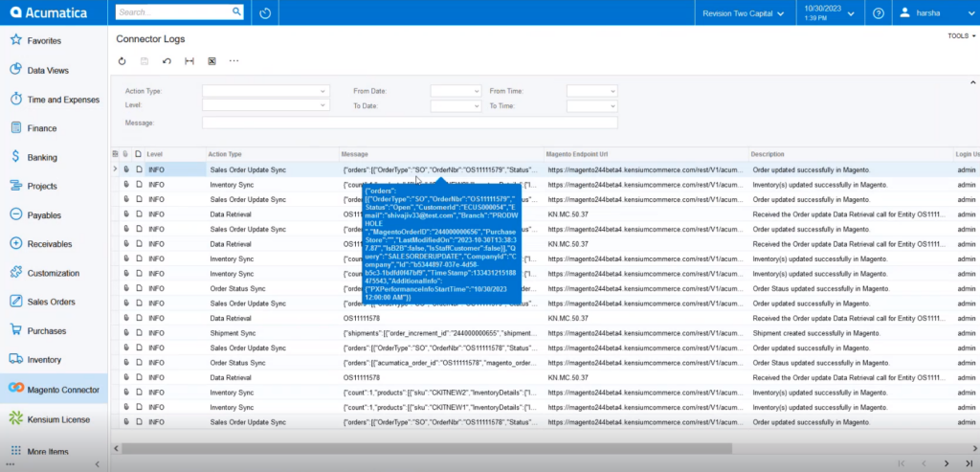The image size is (980, 472).
Task: Open the help question mark
Action: 879,12
